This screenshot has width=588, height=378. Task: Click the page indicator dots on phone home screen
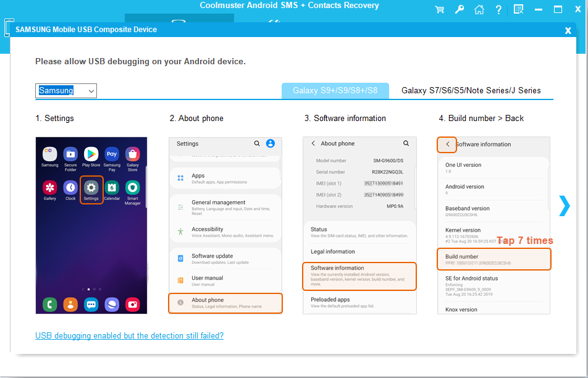point(91,288)
